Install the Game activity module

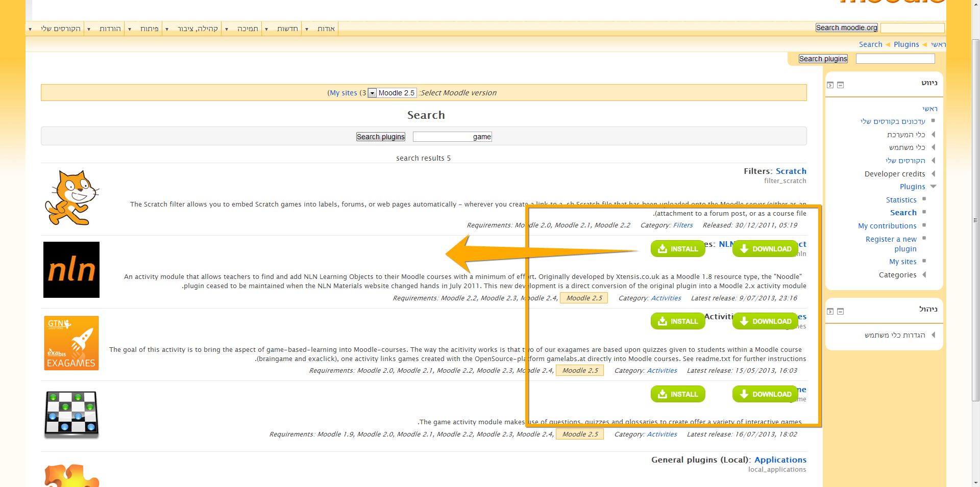click(678, 394)
